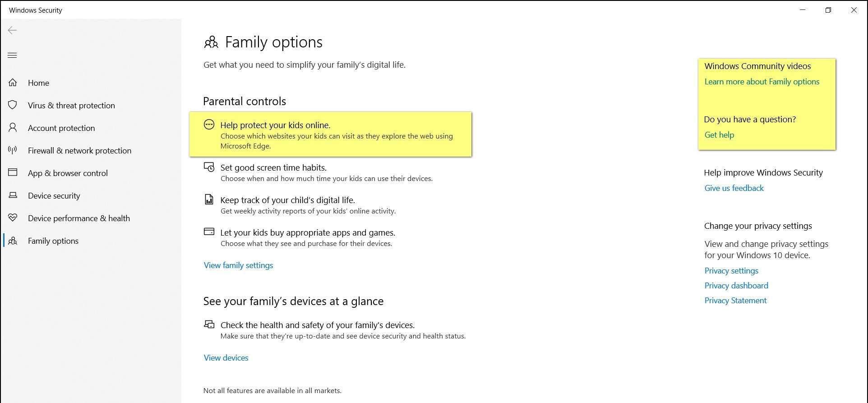868x403 pixels.
Task: Click the App & browser control window icon
Action: [x=13, y=172]
